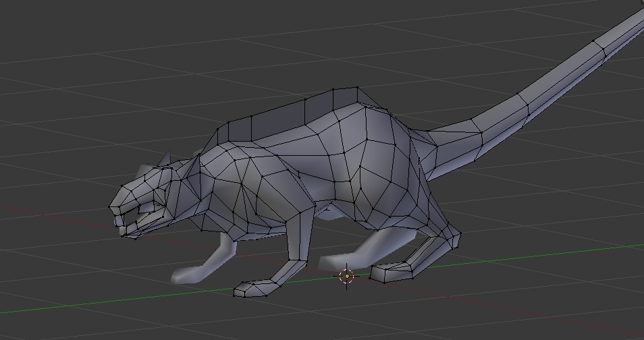644x340 pixels.
Task: Click the 3D cursor crosshair on the grid
Action: pyautogui.click(x=347, y=277)
